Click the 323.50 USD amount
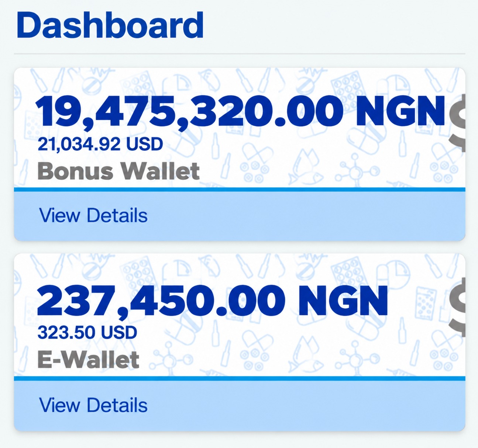 click(87, 333)
